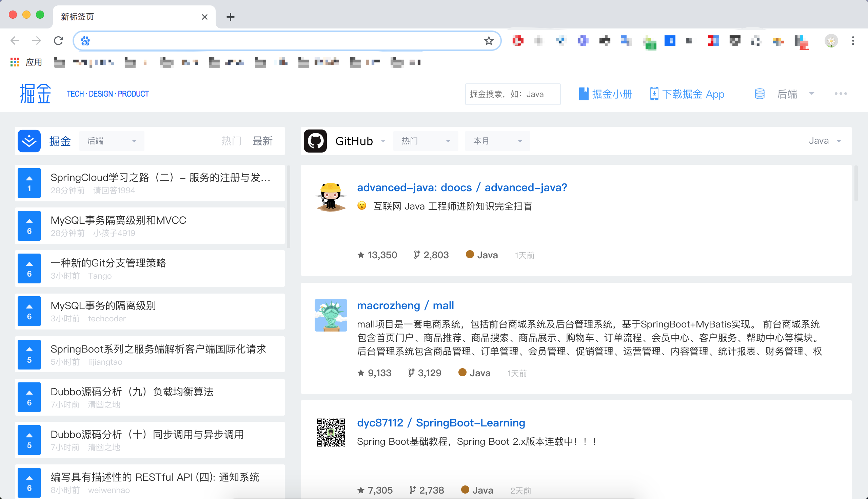Screen dimensions: 868x499
Task: Click the advanced-java repo avatar
Action: (x=331, y=197)
